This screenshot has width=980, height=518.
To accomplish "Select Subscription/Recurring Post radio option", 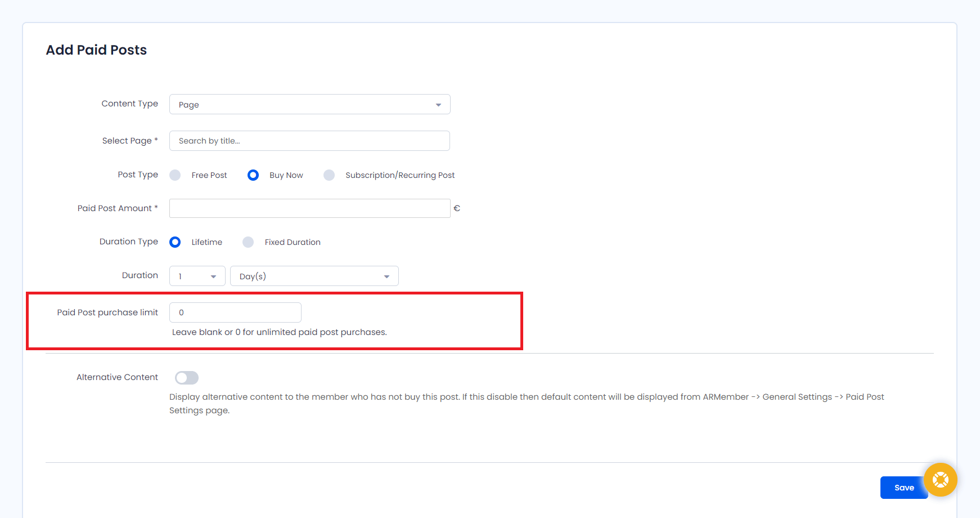I will pyautogui.click(x=329, y=175).
